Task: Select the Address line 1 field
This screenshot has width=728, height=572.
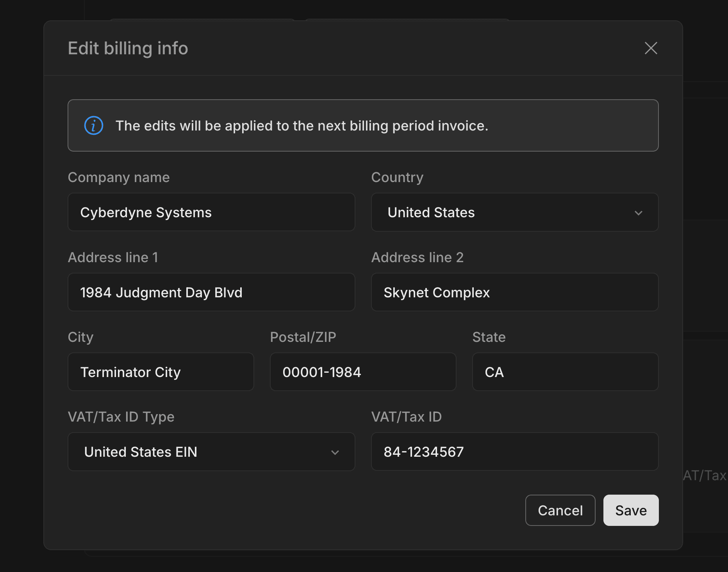Action: click(x=211, y=292)
